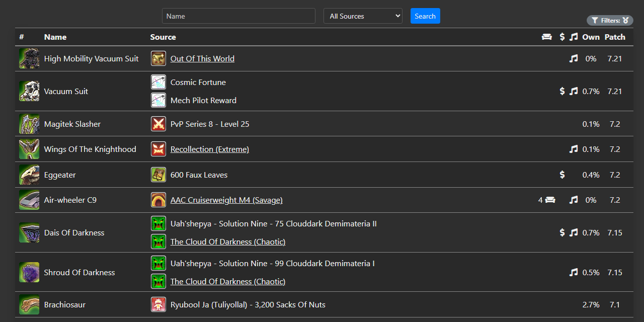This screenshot has width=644, height=322.
Task: Click the Vacuum Suit name text
Action: [66, 91]
